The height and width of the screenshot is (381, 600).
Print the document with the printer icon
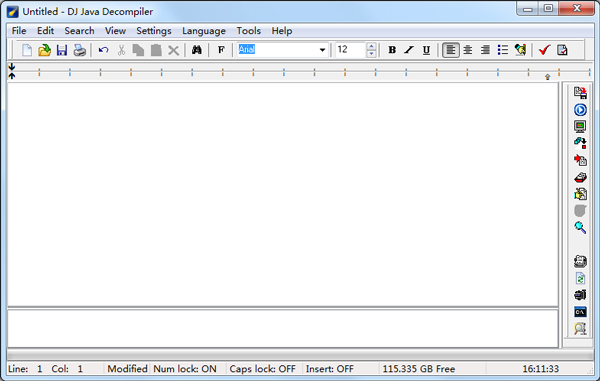pyautogui.click(x=80, y=50)
